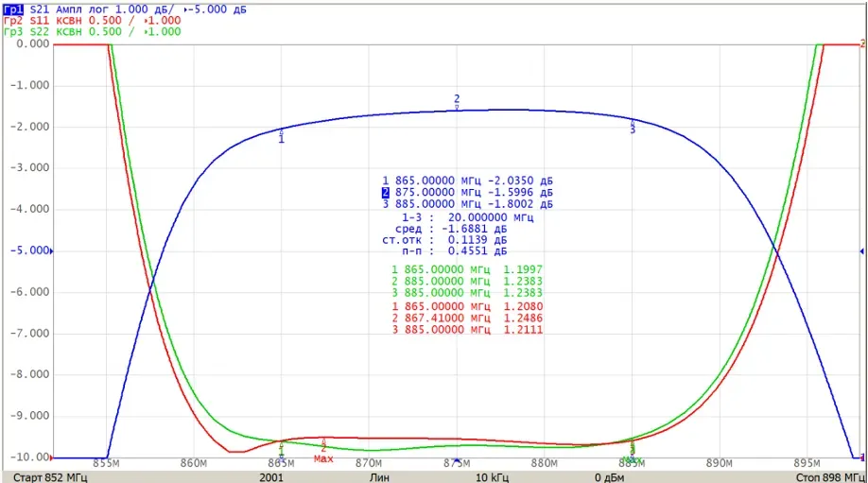This screenshot has width=868, height=483.
Task: Click the highlighted active marker number 2 box
Action: click(x=385, y=193)
